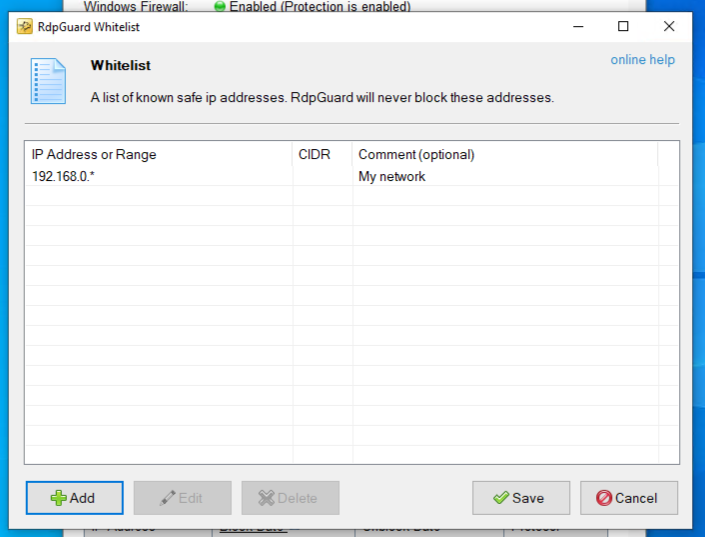The width and height of the screenshot is (705, 537).
Task: Click the green checkmark icon on Save
Action: [x=501, y=498]
